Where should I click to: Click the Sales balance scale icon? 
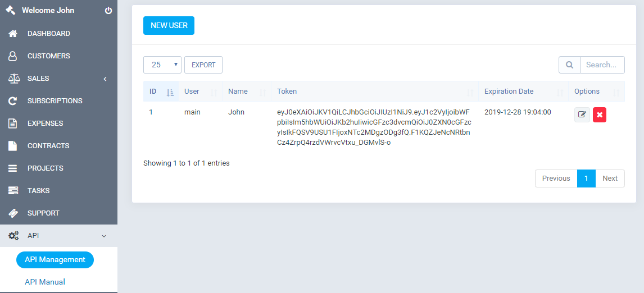pos(13,79)
